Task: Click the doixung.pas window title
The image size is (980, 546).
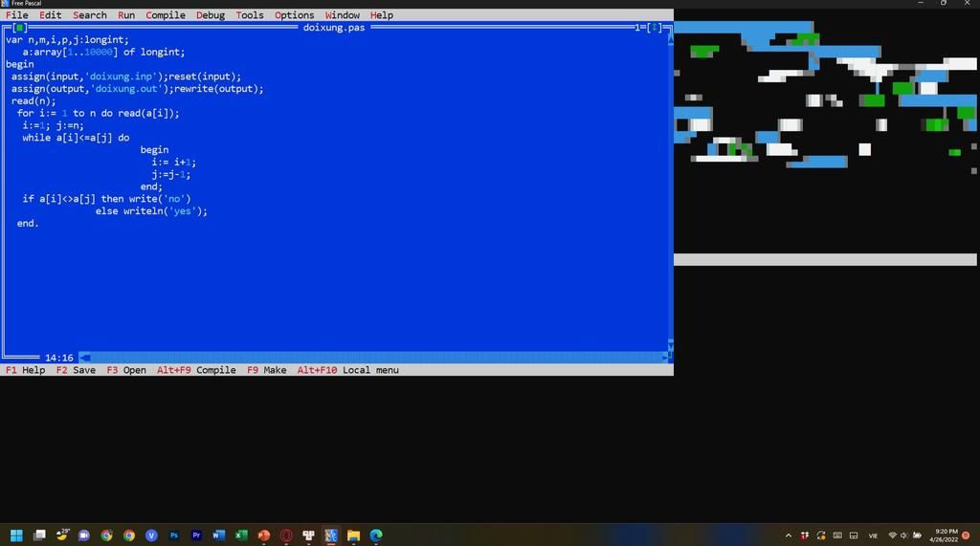Action: (334, 28)
